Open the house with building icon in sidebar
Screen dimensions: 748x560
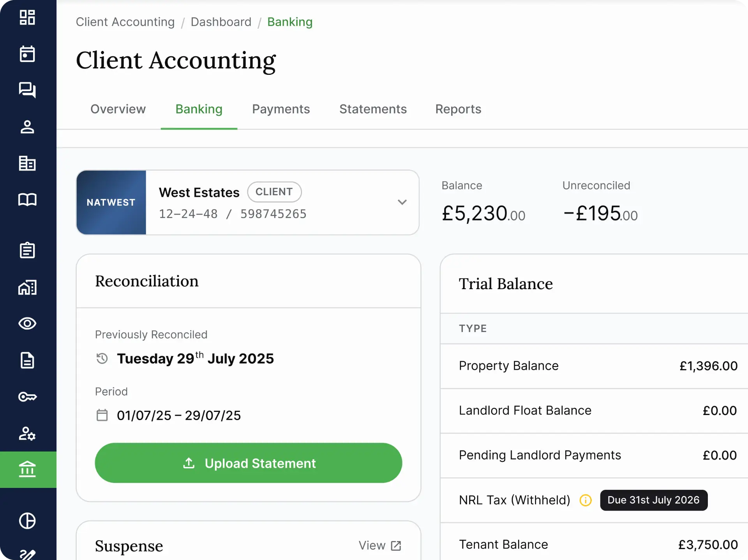coord(27,287)
